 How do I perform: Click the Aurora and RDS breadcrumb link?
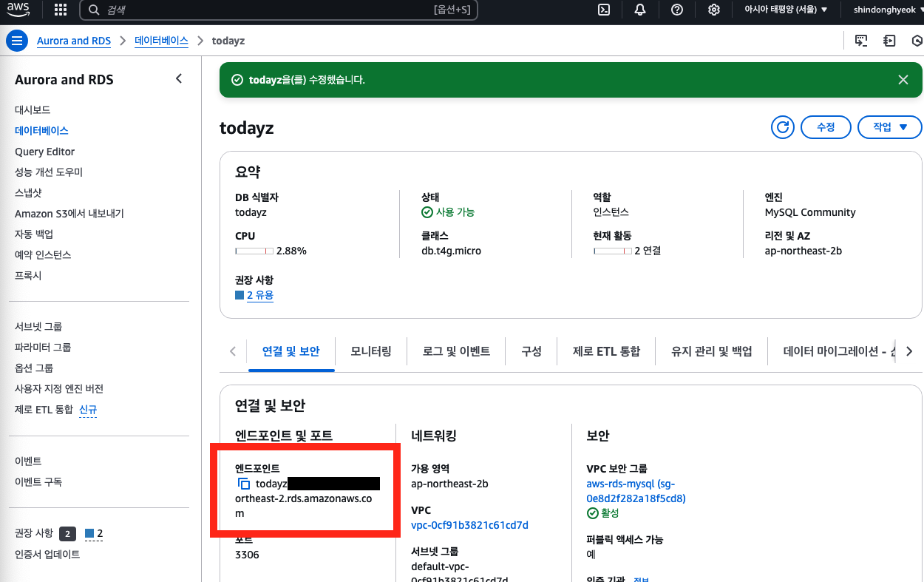click(74, 41)
